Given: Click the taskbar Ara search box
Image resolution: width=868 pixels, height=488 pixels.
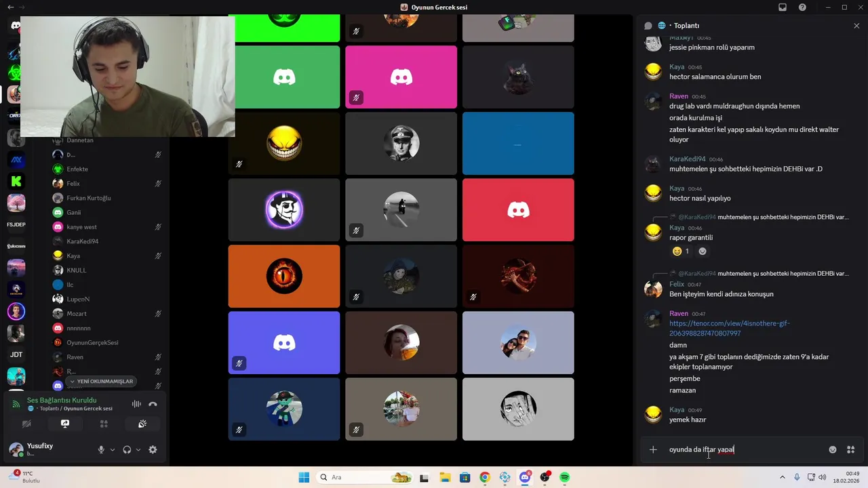Looking at the screenshot, I should pyautogui.click(x=366, y=477).
